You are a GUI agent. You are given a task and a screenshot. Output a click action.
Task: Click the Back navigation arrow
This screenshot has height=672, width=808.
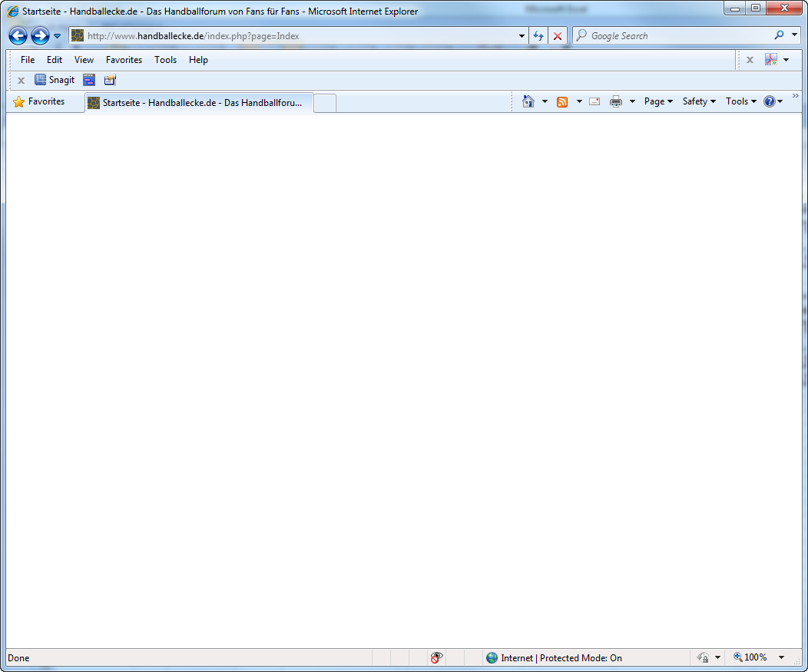[18, 36]
